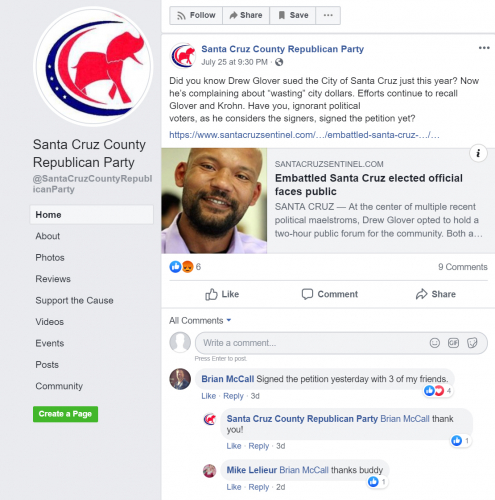Click the green Create a Page button
495x500 pixels.
pyautogui.click(x=65, y=414)
